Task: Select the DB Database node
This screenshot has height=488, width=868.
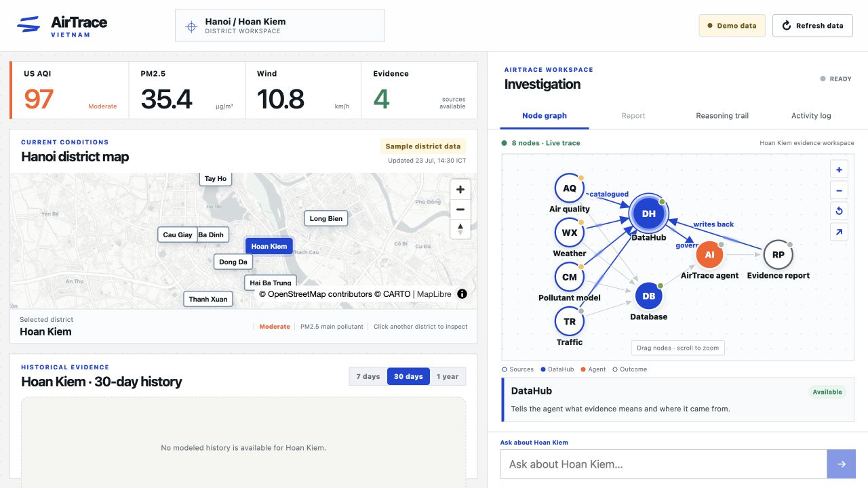Action: coord(649,296)
